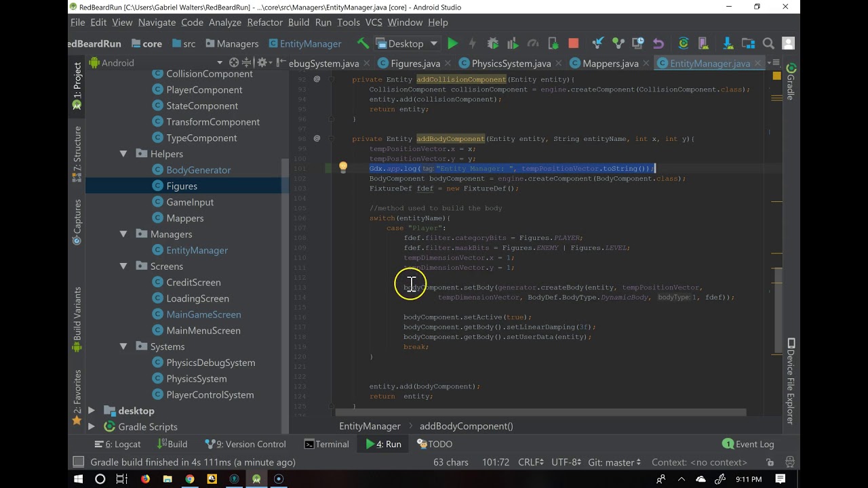Open the Terminal tool window
Viewport: 868px width, 488px height.
[327, 444]
